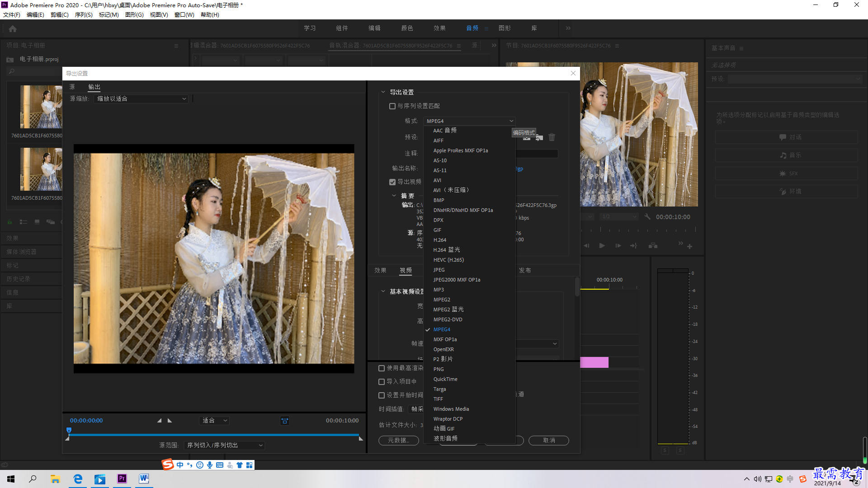Switch to the 颜色 workspace
The height and width of the screenshot is (488, 868).
(x=407, y=28)
